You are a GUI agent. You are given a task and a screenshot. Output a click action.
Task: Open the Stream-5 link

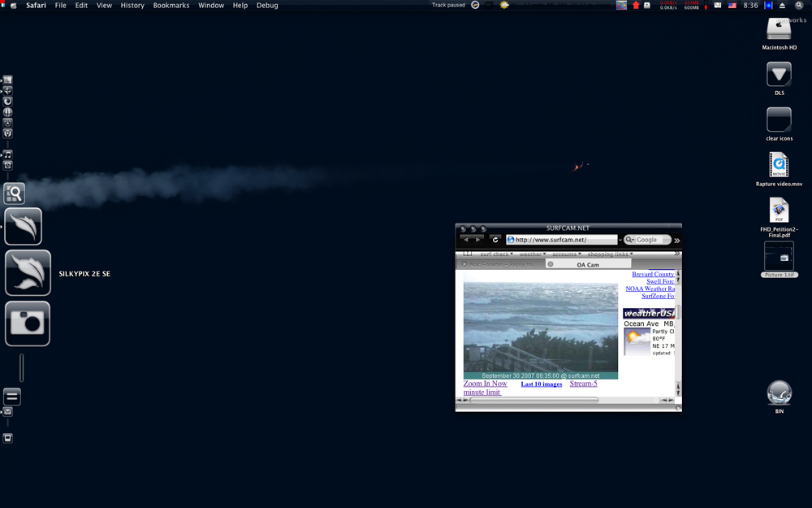pos(583,384)
